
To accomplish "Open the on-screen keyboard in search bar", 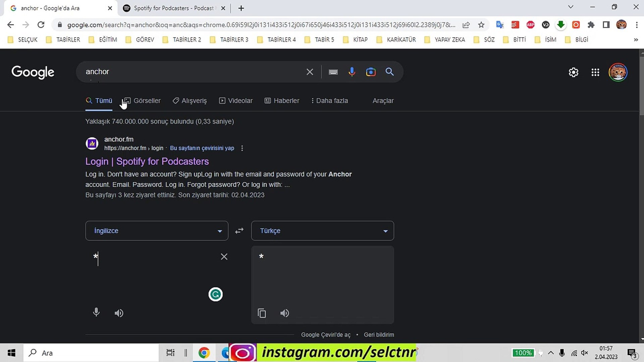I will tap(333, 72).
